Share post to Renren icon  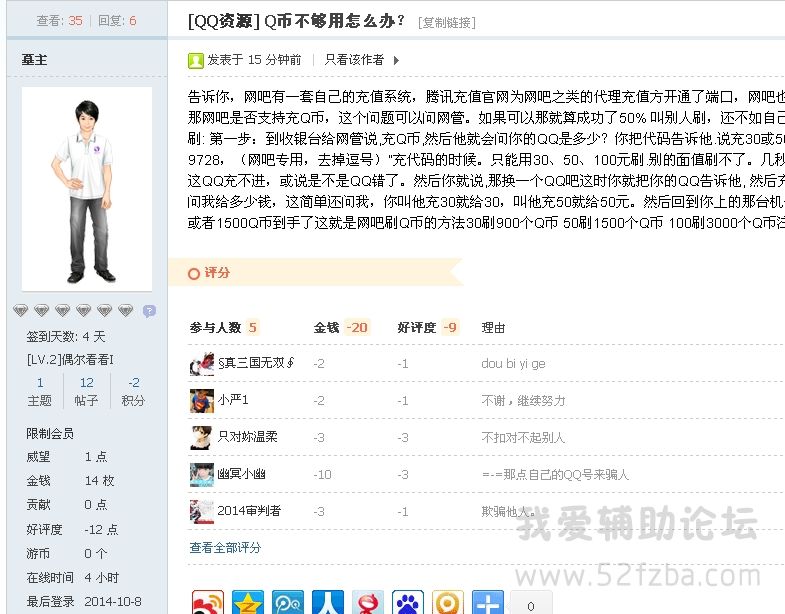coord(327,602)
